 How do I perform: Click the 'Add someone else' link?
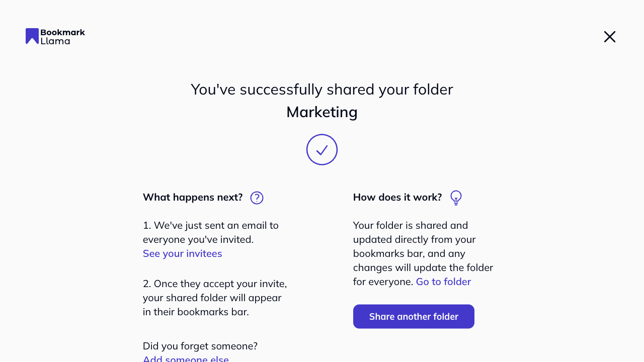tap(186, 359)
